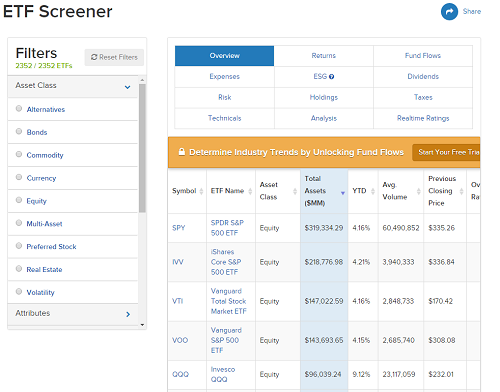Select the Volatility radio button

point(19,292)
